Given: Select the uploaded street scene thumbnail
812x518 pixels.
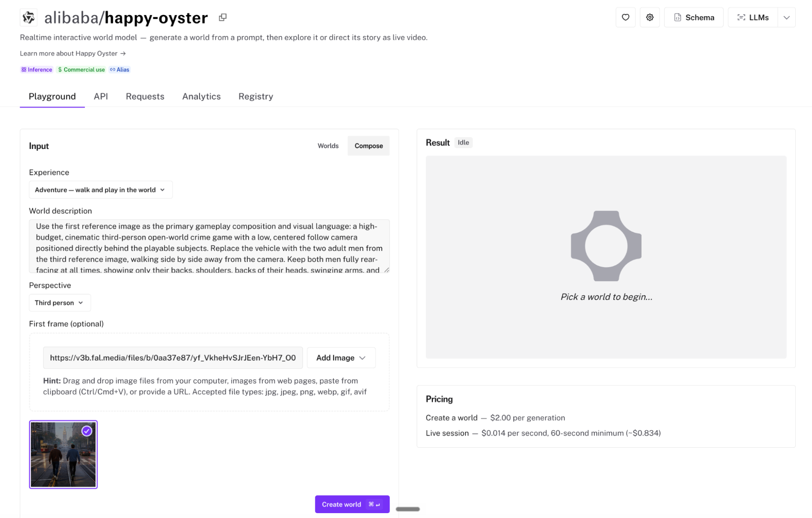Looking at the screenshot, I should tap(63, 454).
